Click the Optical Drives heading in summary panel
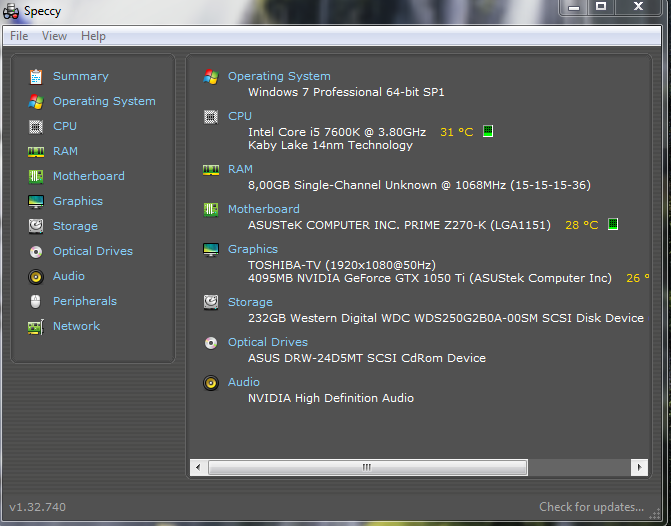Image resolution: width=671 pixels, height=526 pixels. tap(268, 342)
